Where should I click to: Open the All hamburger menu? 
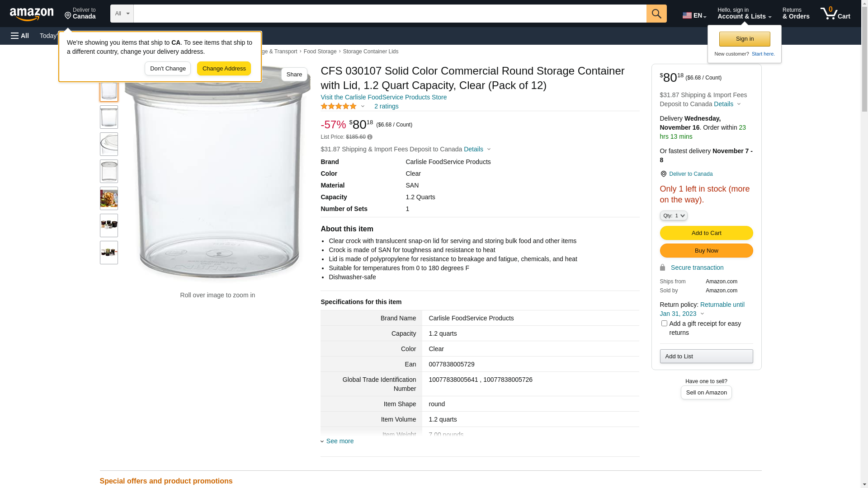(20, 36)
